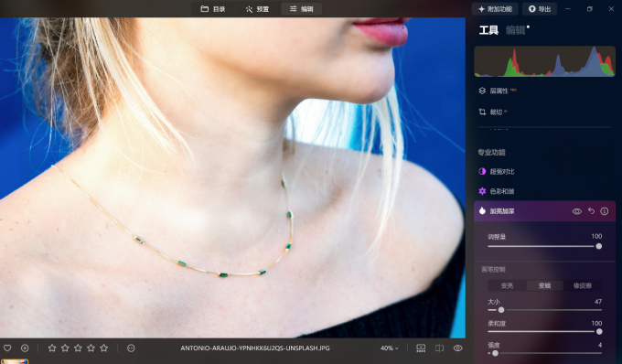Toggle before/after compare view icon
The width and height of the screenshot is (622, 364).
[440, 348]
